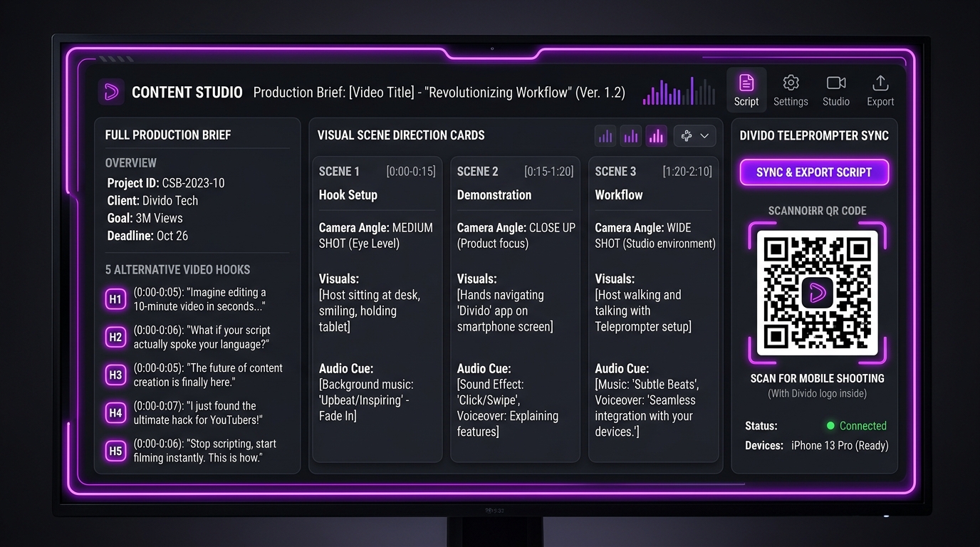Select the hook "Stop scripting, start filming instantly."
The image size is (980, 547).
click(205, 450)
